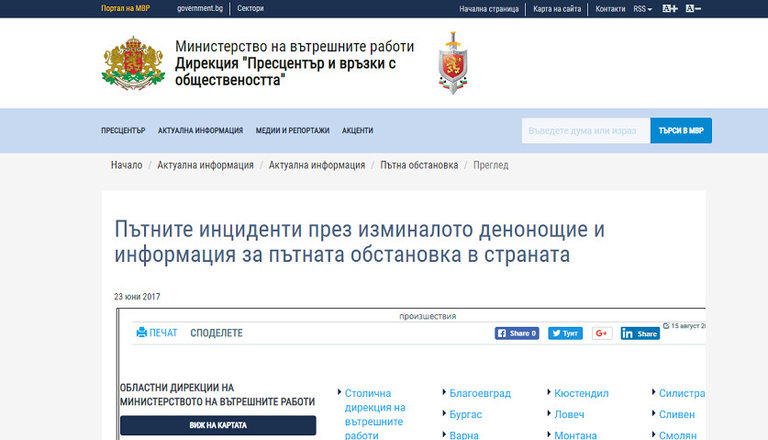Open the МЕДИИ И РЕПОРТАЖИ menu item
The width and height of the screenshot is (768, 440).
292,131
